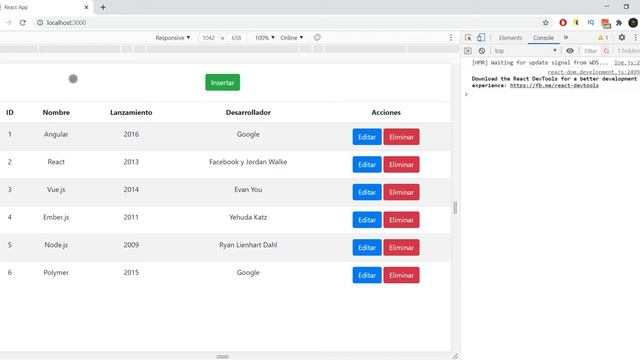The image size is (640, 360).
Task: Open the react-devtools link in console
Action: [x=554, y=85]
